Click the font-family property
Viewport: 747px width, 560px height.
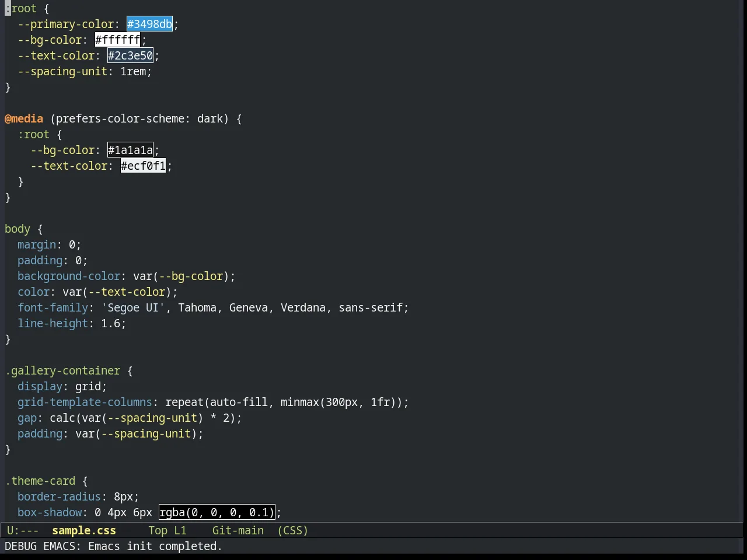coord(53,307)
